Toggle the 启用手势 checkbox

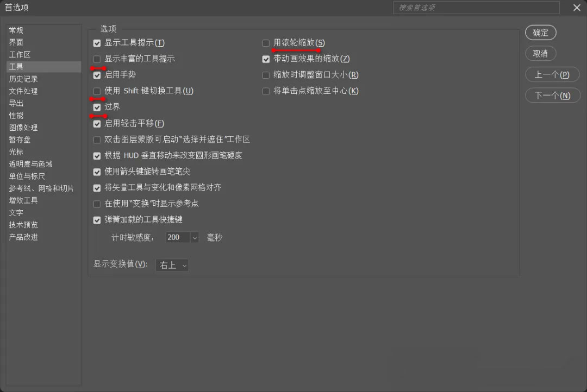[x=97, y=75]
